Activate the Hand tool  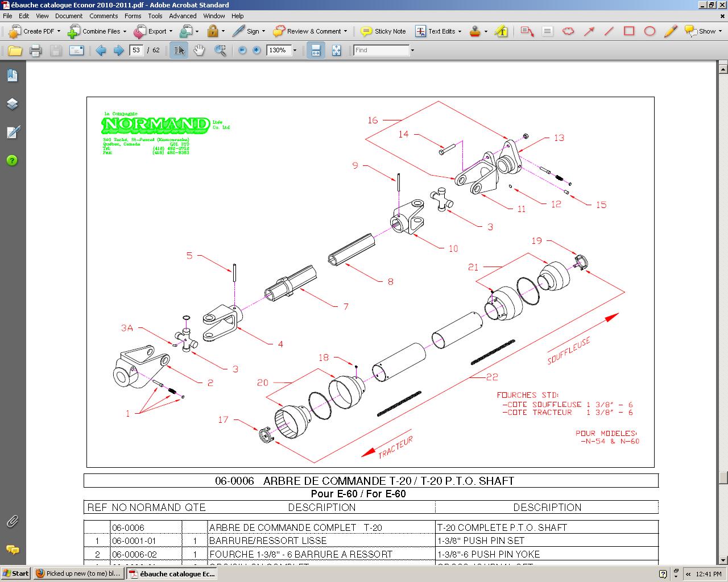pyautogui.click(x=199, y=51)
